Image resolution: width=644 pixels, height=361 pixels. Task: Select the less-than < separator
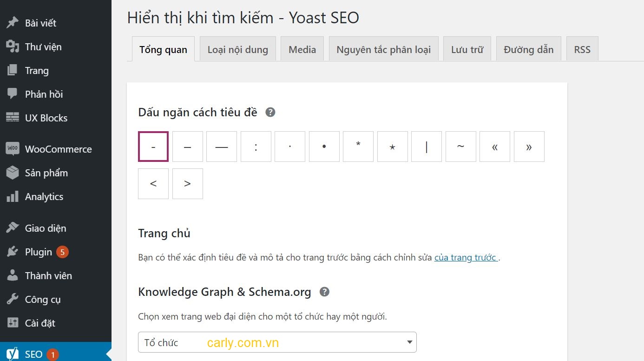pos(153,184)
